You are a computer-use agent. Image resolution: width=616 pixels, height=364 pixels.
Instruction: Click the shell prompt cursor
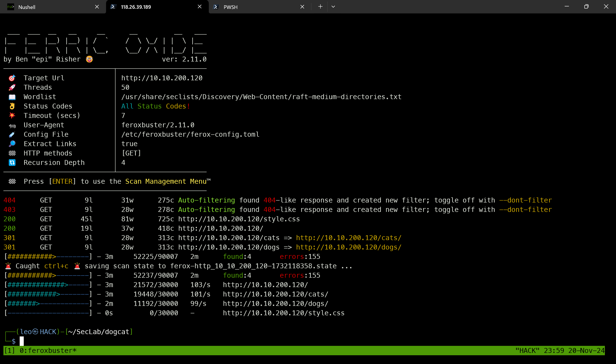click(x=22, y=341)
